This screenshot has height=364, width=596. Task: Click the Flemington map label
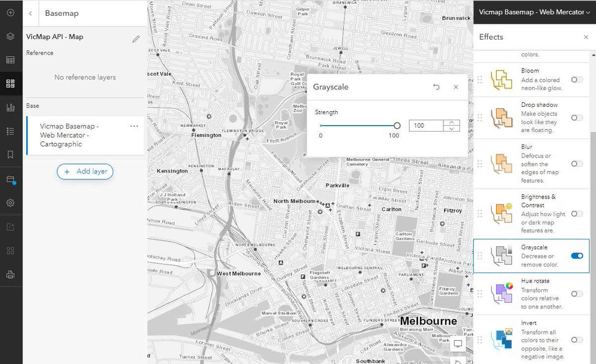(207, 135)
